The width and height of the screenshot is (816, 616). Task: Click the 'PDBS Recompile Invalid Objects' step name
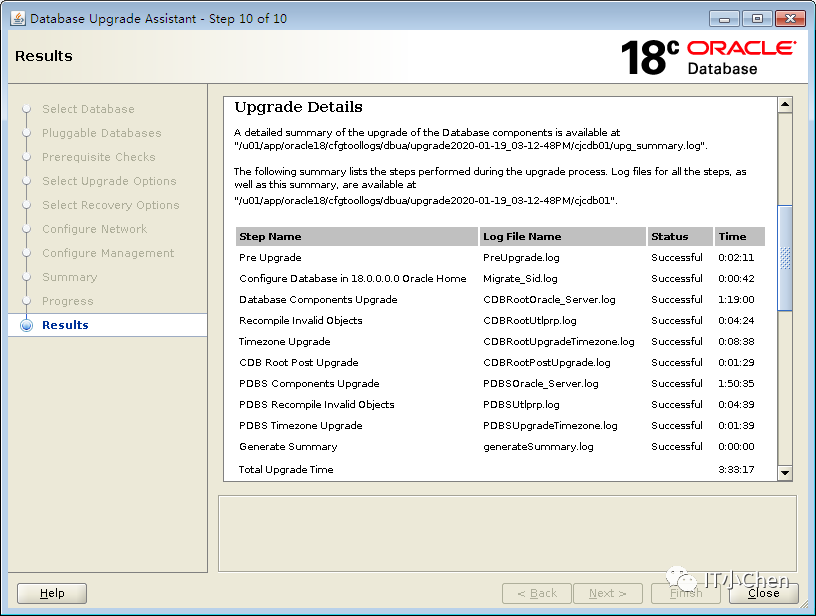pos(317,404)
